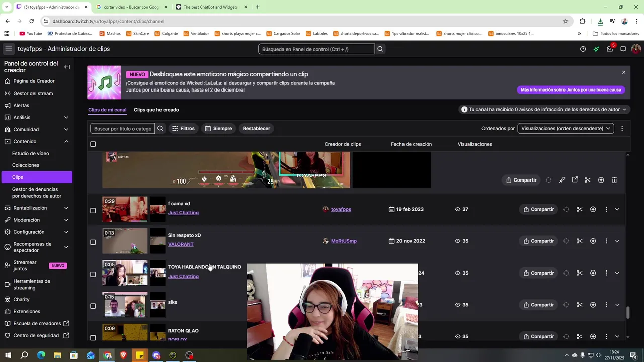The width and height of the screenshot is (644, 362).
Task: Expand the copyright infraction notice dropdown
Action: coord(545,109)
